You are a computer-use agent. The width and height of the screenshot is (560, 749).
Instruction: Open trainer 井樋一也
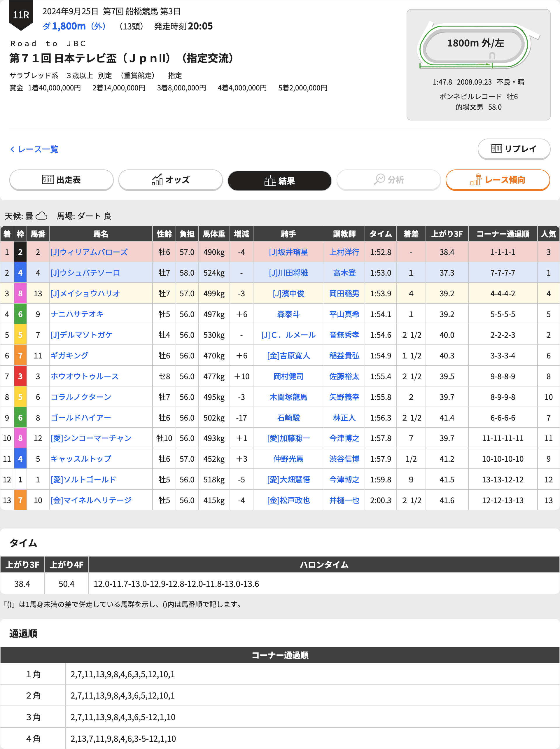344,500
